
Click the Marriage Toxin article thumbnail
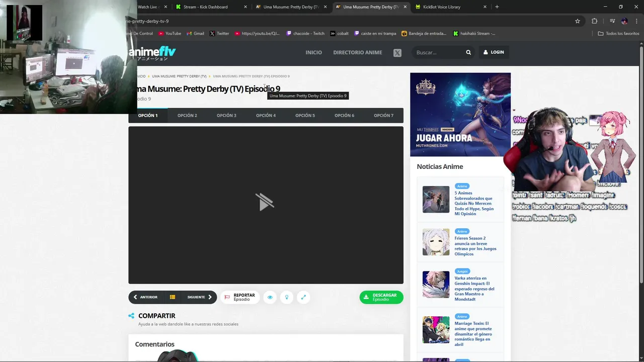(436, 330)
